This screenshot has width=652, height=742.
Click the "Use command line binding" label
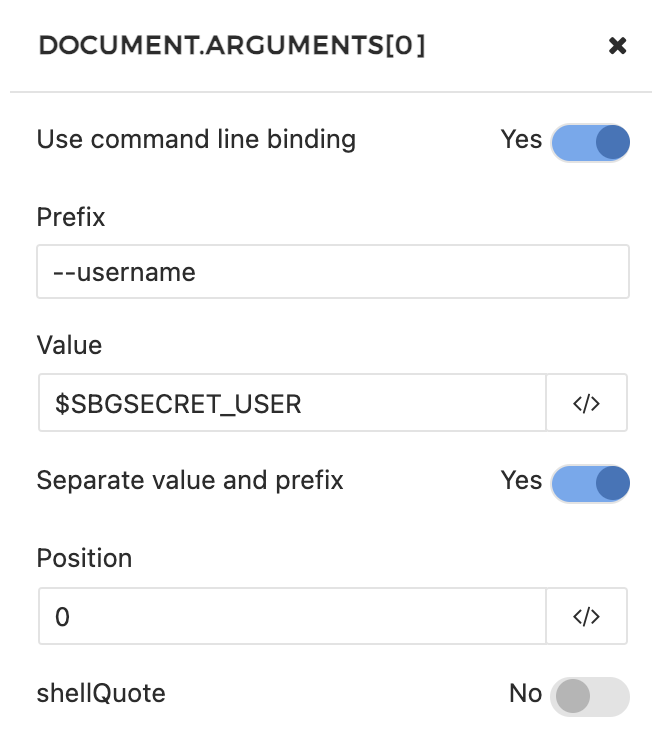tap(196, 139)
